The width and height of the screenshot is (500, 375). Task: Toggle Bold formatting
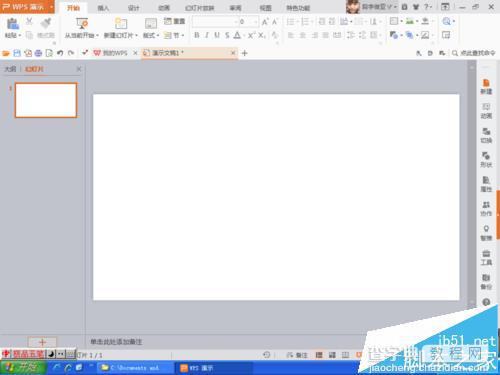[x=197, y=35]
